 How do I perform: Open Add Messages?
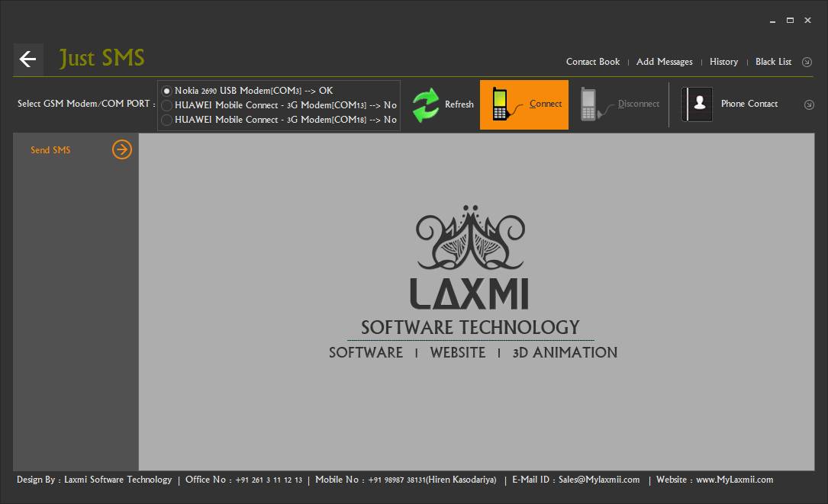click(664, 62)
